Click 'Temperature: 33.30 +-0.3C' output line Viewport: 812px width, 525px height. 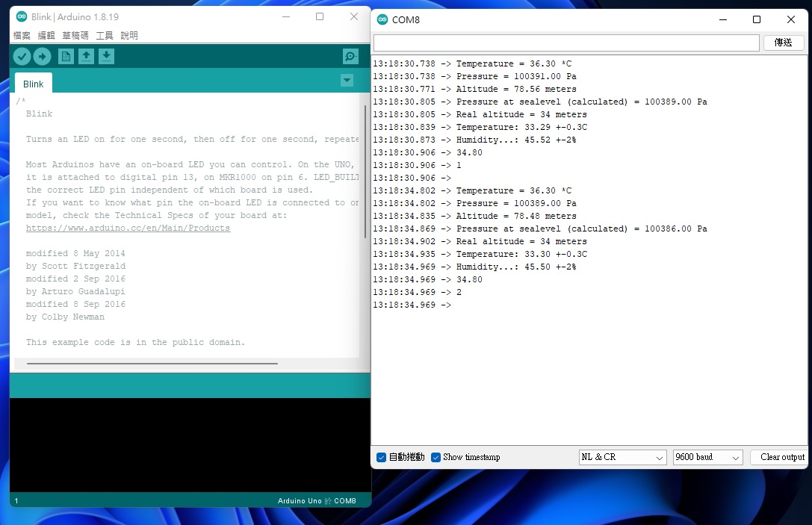tap(521, 254)
